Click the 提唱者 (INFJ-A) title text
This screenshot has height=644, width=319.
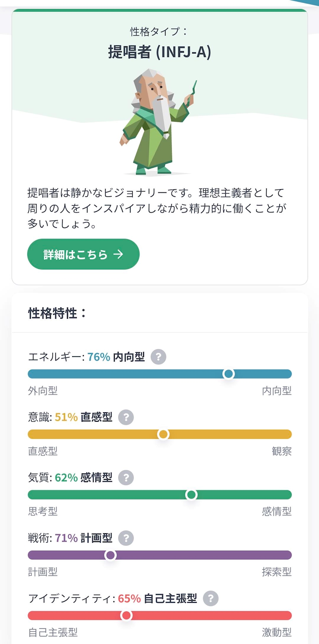(x=159, y=52)
